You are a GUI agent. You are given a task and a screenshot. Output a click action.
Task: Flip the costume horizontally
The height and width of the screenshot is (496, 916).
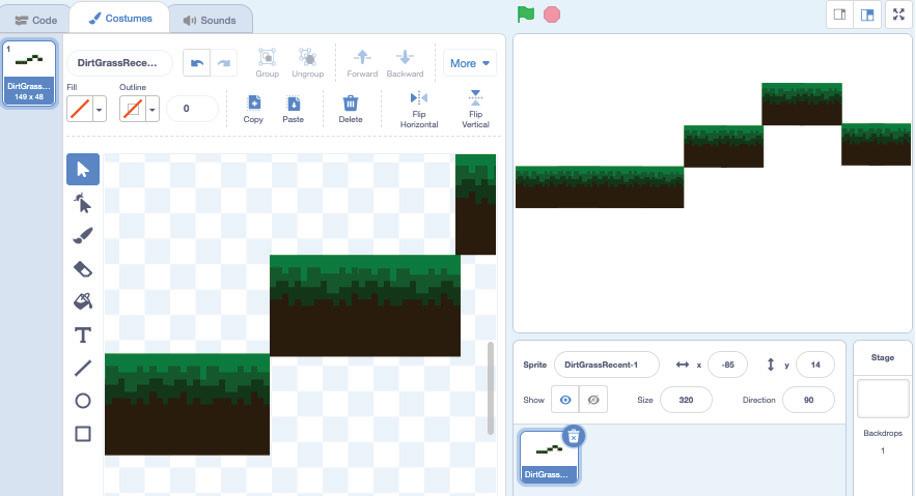point(419,109)
